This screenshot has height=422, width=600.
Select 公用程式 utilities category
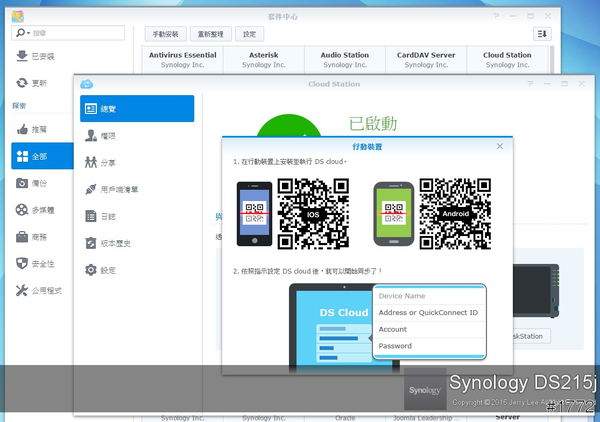pyautogui.click(x=38, y=291)
